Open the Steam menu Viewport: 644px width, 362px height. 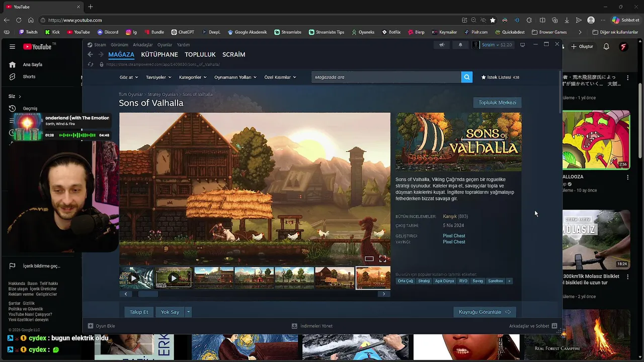[100, 45]
